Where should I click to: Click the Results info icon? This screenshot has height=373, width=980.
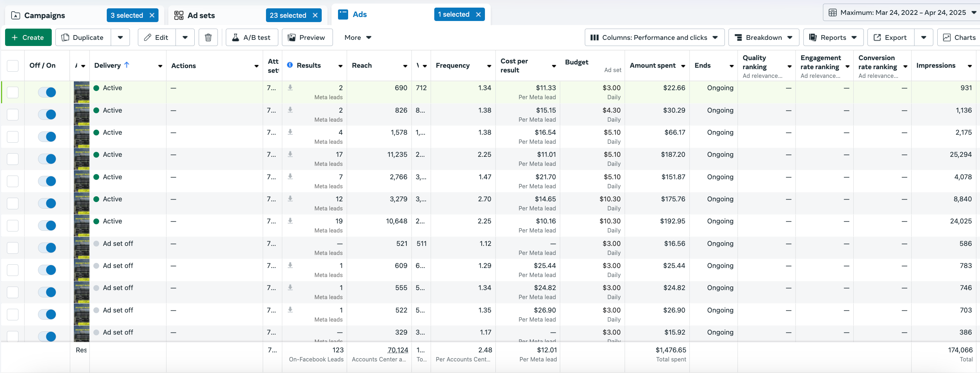click(290, 65)
